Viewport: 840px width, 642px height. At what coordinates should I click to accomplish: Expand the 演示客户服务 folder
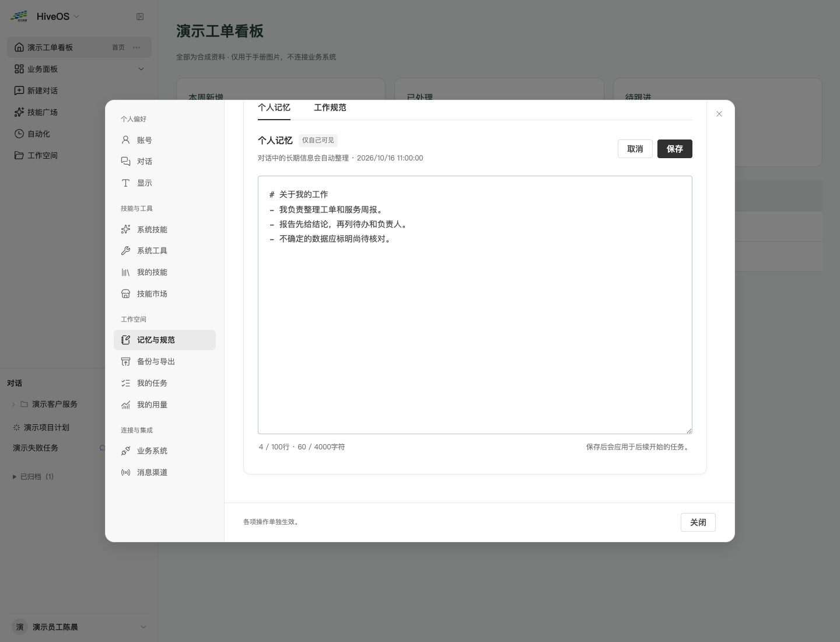[x=13, y=404]
